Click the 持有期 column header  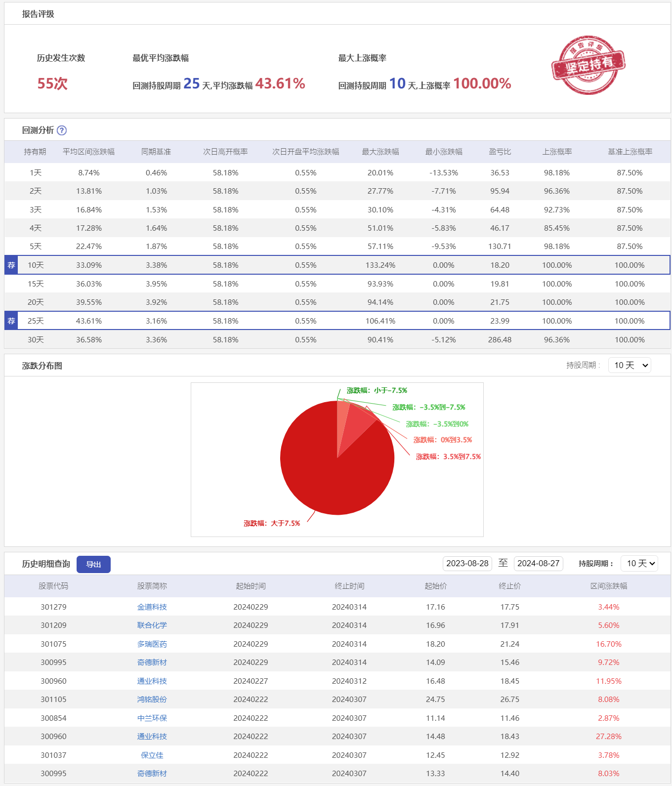35,152
